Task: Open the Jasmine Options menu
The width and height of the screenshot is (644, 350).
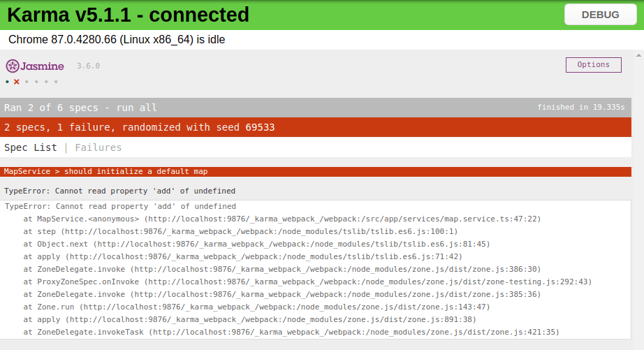Action: click(593, 65)
